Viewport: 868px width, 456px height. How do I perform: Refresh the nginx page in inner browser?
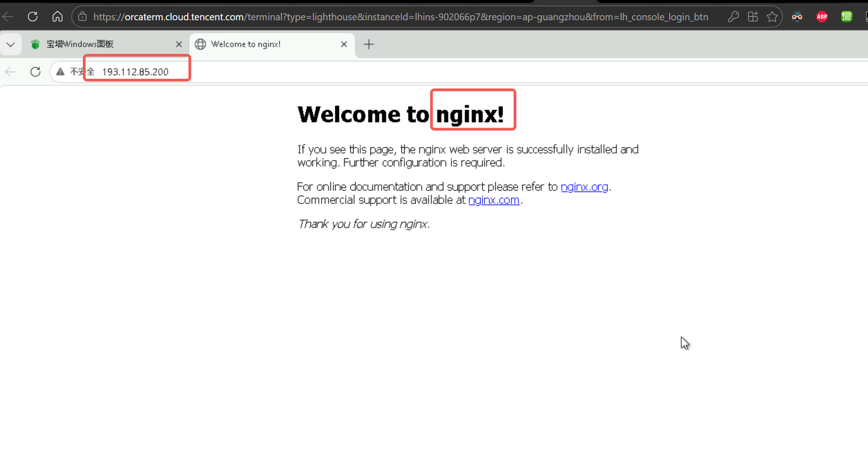(35, 72)
